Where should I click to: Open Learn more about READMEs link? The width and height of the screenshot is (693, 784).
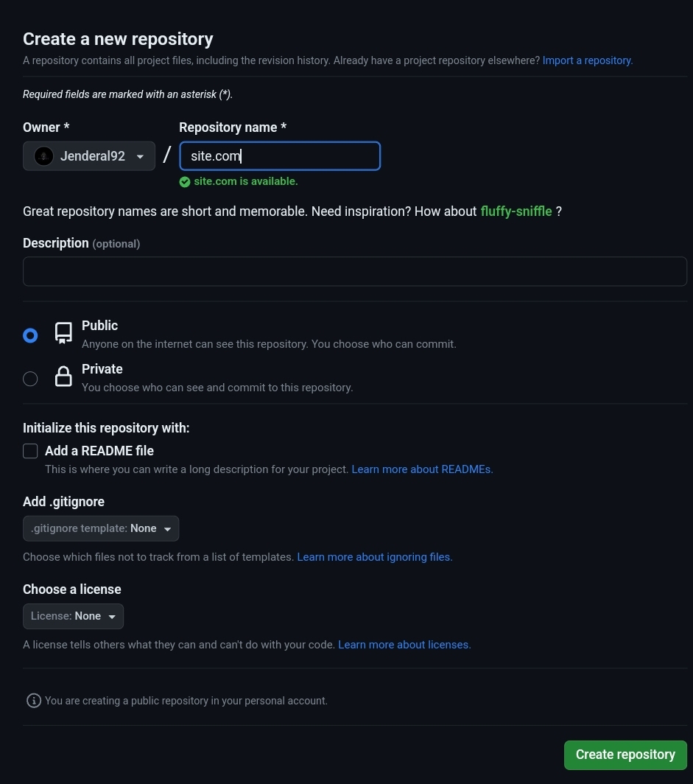point(422,469)
